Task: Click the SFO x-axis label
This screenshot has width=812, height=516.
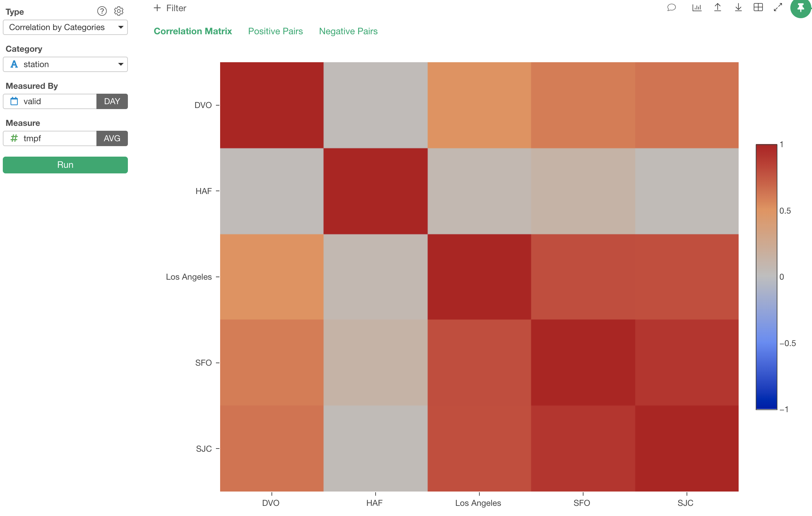Action: pyautogui.click(x=582, y=503)
